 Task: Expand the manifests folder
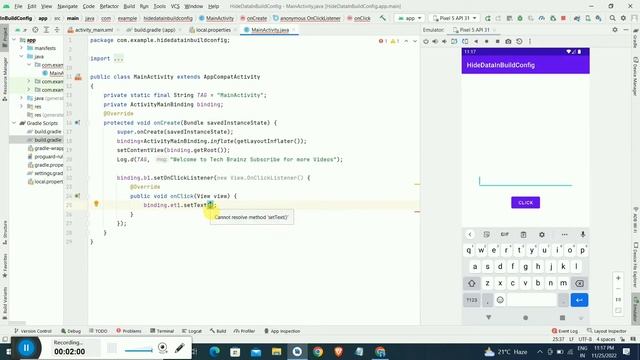click(22, 48)
